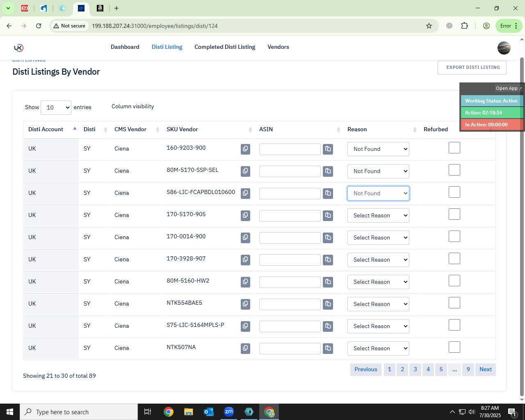Tick Refurbed checkbox for 170-5170-905

(454, 214)
